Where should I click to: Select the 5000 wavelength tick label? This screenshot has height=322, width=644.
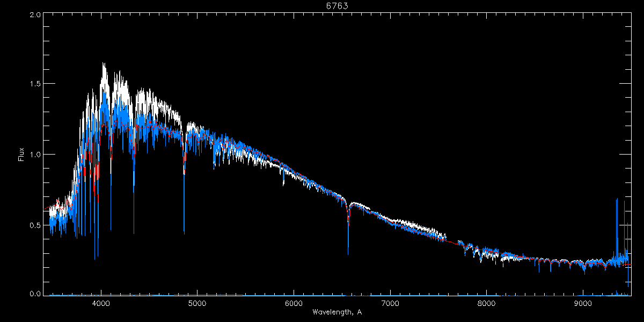[x=197, y=303]
